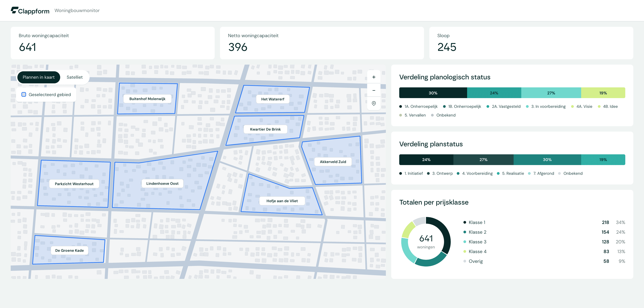Click the Klasse 4 row
This screenshot has width=644, height=308.
coord(544,251)
